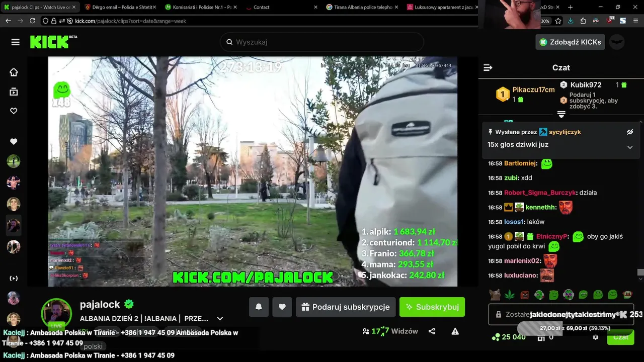Open marlenix02's username in the chat panel
Screen dimensions: 644x362
pos(522,260)
